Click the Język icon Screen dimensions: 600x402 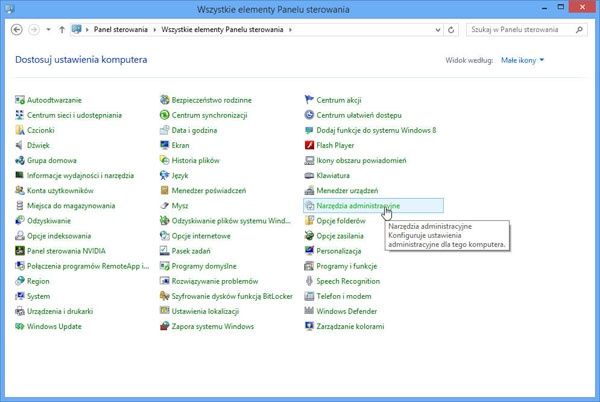coord(165,176)
